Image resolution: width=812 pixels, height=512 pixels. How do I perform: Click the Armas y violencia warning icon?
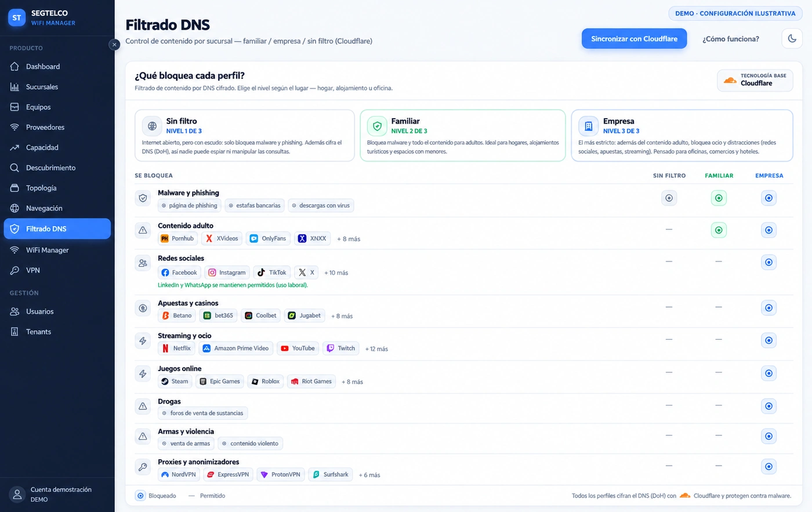point(143,436)
